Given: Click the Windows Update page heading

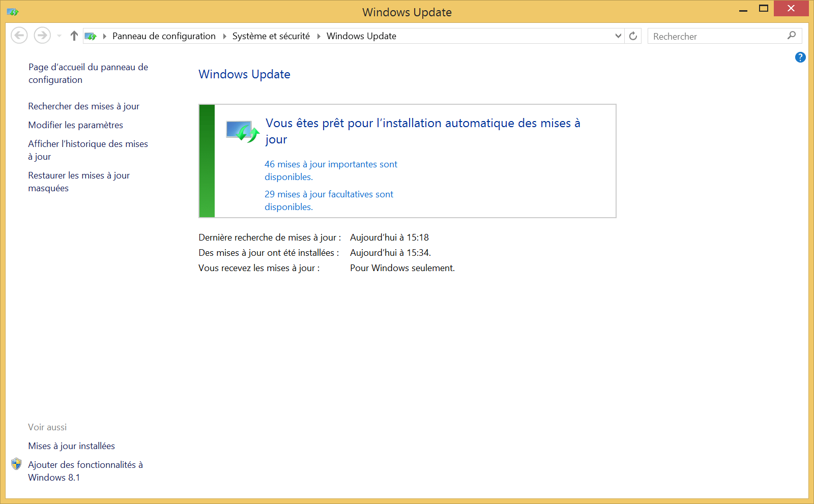Looking at the screenshot, I should click(245, 74).
